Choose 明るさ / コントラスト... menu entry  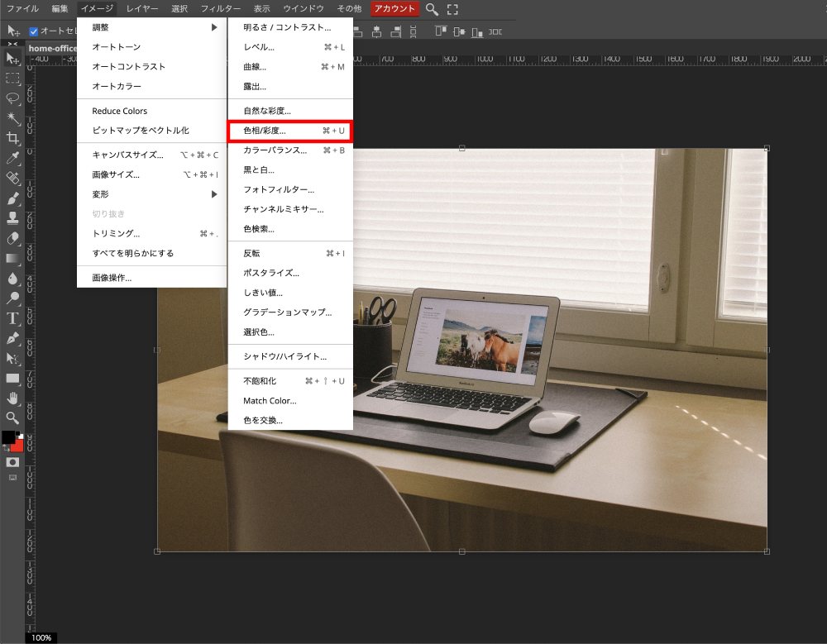click(x=290, y=27)
